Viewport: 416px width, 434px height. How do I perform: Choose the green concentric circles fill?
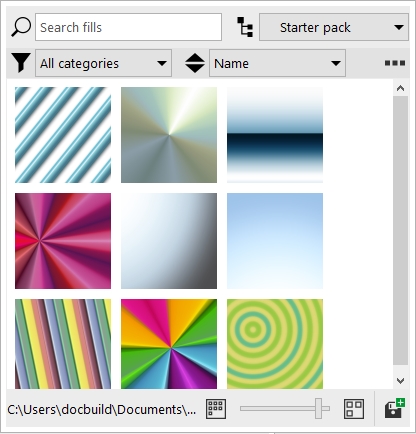[x=275, y=344]
